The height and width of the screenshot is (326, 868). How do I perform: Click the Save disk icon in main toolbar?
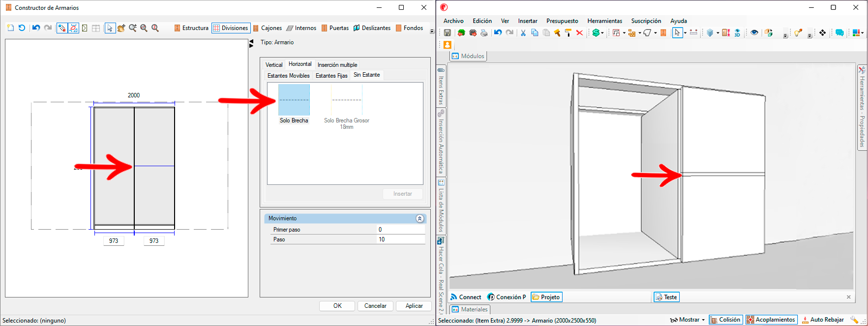448,33
